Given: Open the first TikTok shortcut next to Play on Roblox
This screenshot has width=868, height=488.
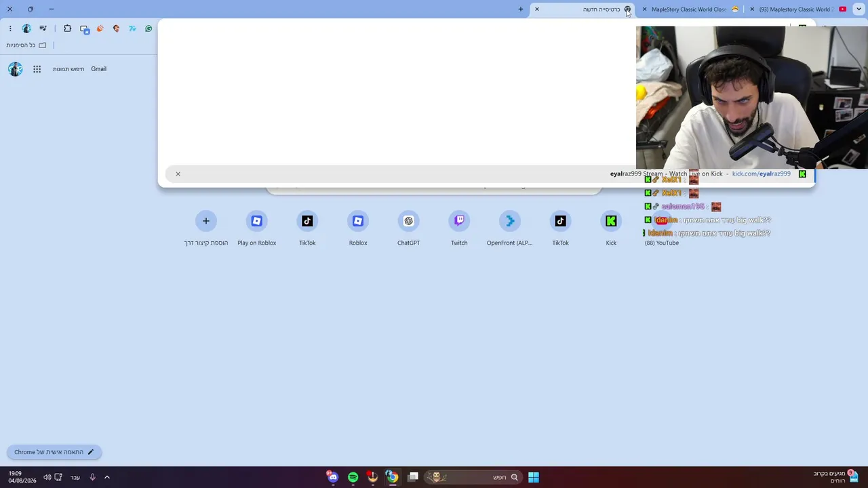Looking at the screenshot, I should (307, 229).
